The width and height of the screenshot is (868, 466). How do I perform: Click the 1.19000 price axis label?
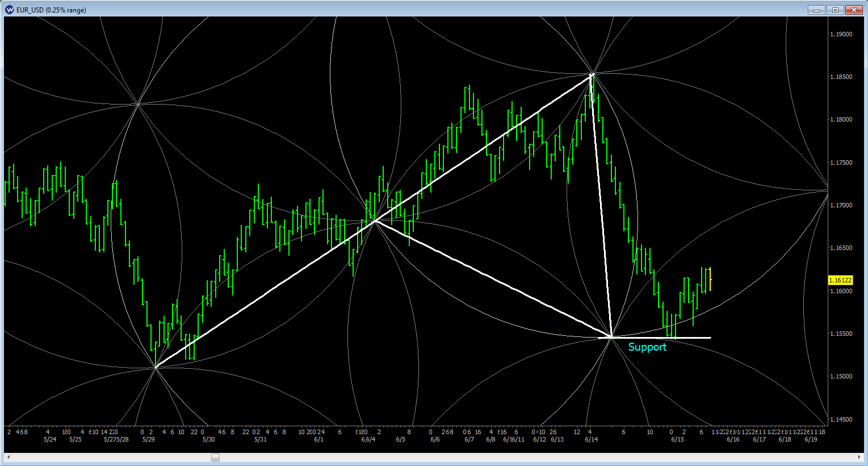841,34
